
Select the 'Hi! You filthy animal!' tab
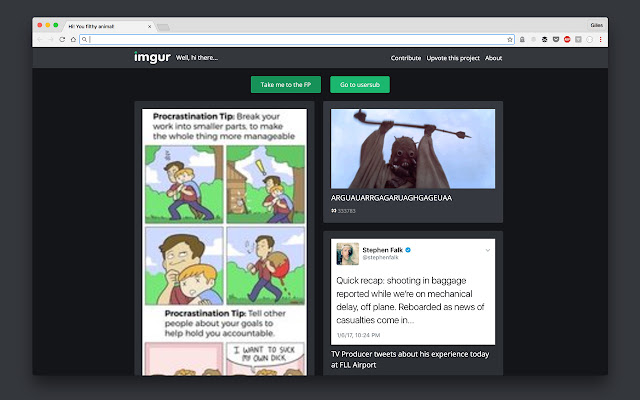100,24
